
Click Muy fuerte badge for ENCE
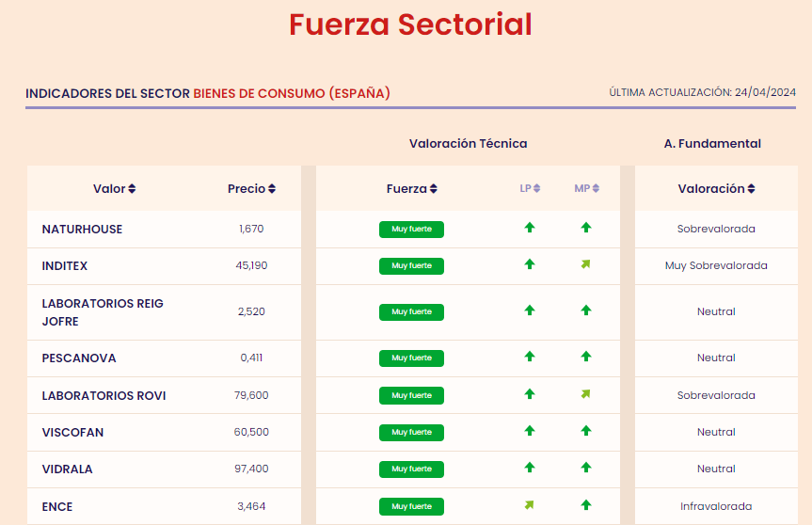pos(411,506)
